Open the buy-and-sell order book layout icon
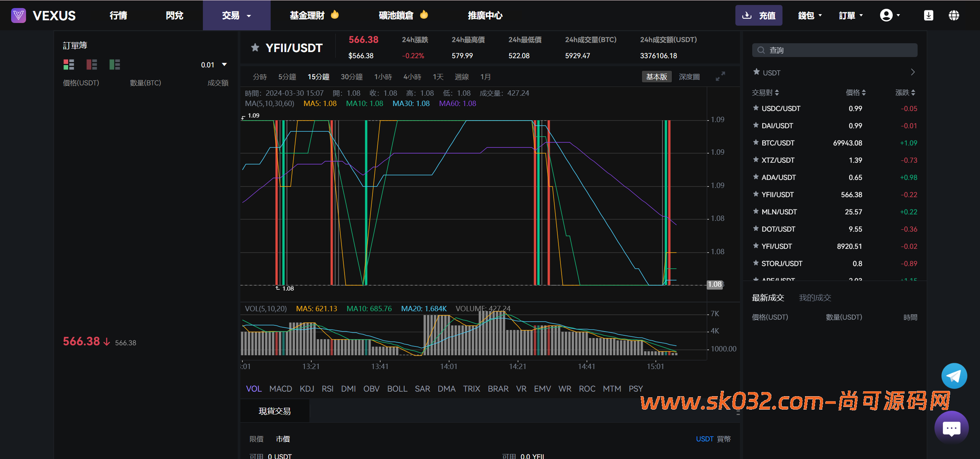 69,64
